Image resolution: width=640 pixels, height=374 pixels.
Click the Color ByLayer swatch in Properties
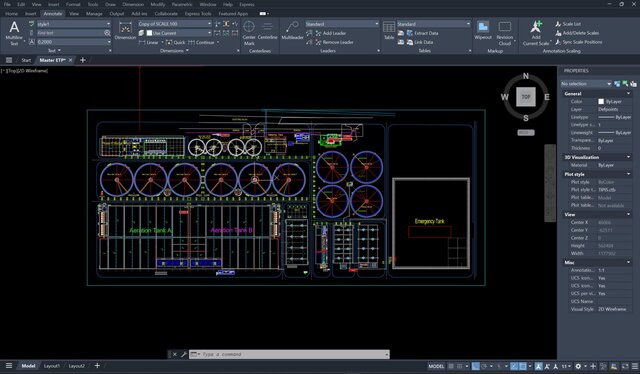(x=601, y=101)
